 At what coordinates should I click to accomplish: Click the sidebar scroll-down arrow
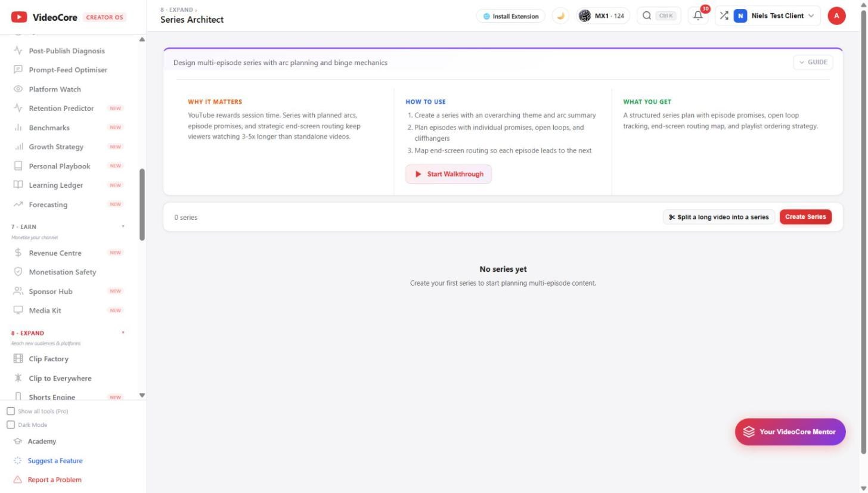pyautogui.click(x=142, y=395)
